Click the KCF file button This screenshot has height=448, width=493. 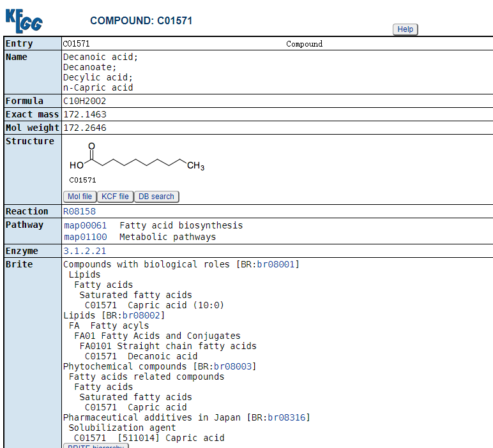point(115,197)
